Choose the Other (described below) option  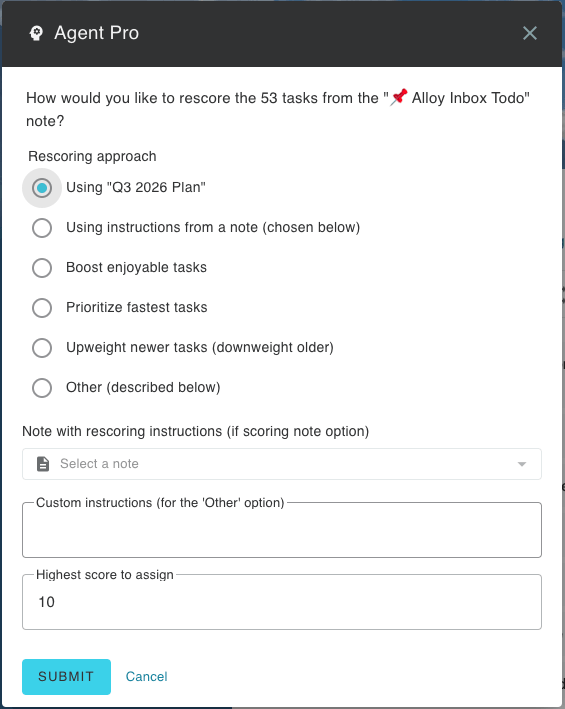(x=42, y=388)
